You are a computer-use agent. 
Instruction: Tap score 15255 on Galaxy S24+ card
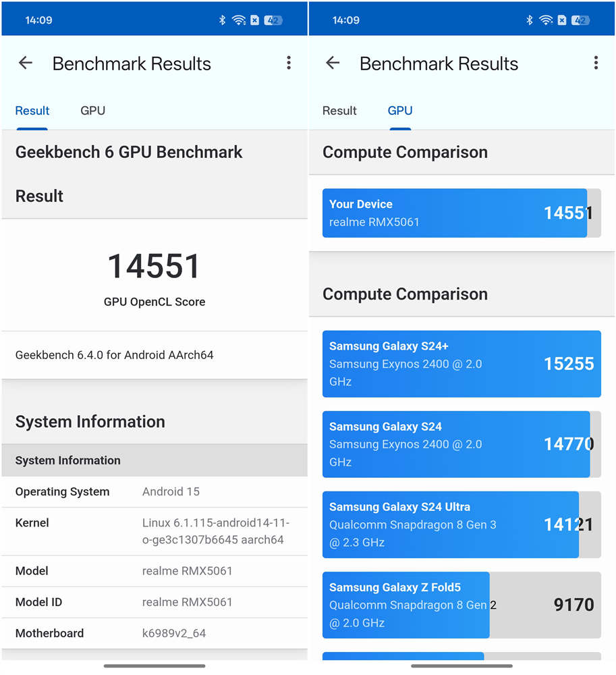click(569, 364)
